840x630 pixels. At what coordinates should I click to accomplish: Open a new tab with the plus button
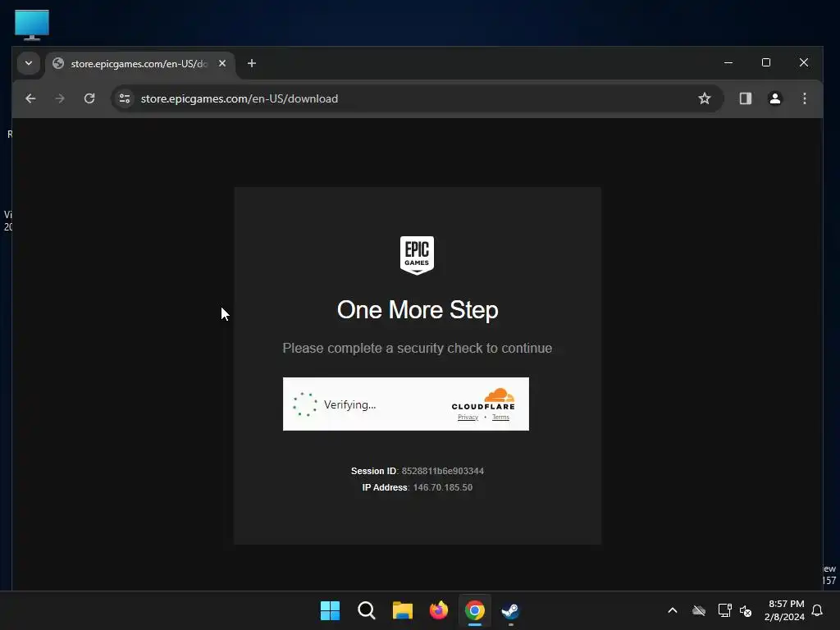click(x=252, y=64)
